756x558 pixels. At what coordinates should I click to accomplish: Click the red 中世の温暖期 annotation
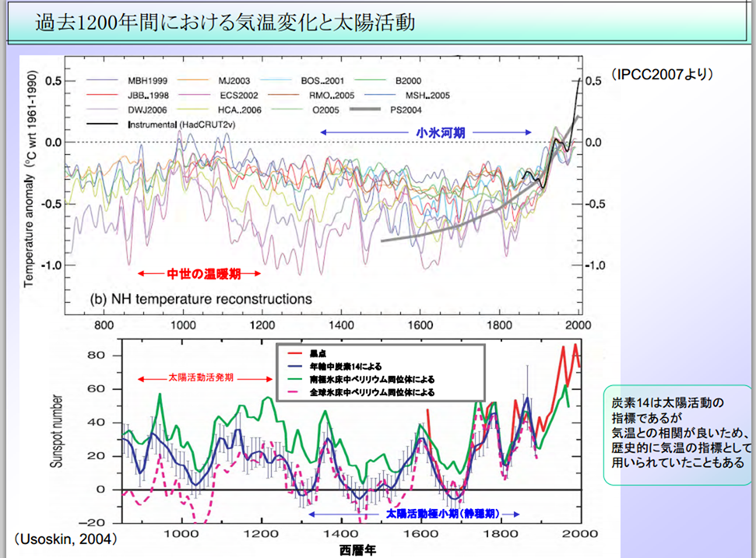204,274
